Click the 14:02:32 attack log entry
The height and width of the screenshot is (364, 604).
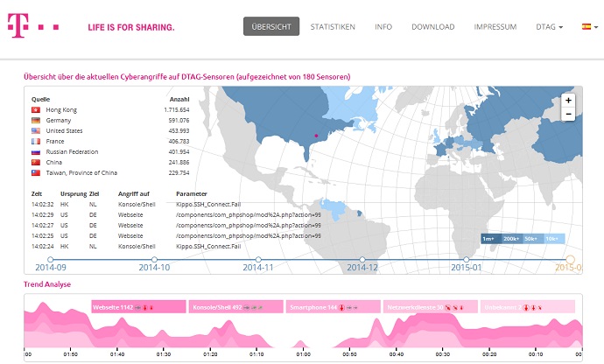(x=137, y=204)
